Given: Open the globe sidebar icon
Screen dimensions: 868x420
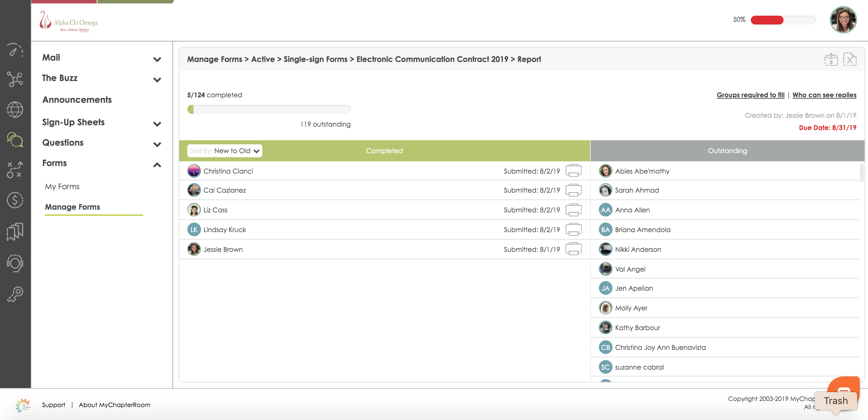Looking at the screenshot, I should (x=15, y=110).
